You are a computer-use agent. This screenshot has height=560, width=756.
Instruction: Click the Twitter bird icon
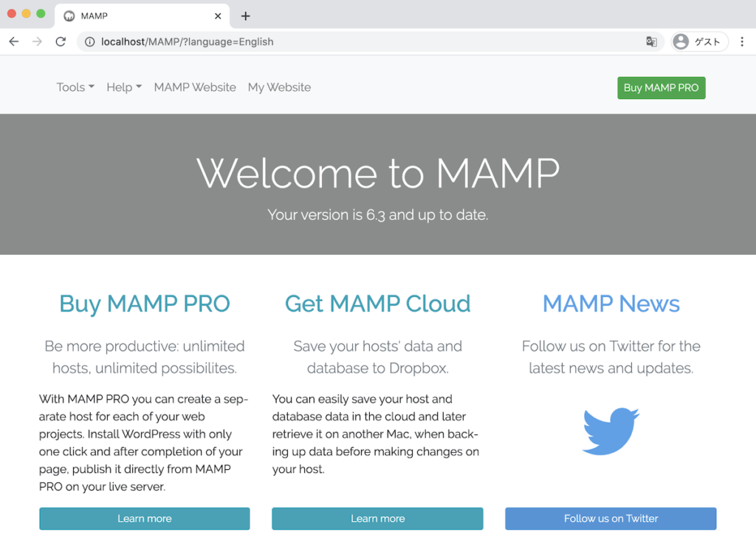(x=611, y=431)
